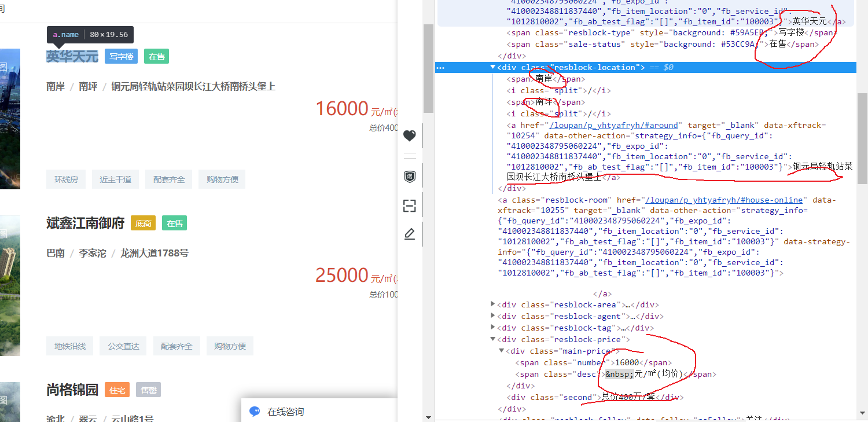
Task: Click 李家沱 area text
Action: (x=93, y=253)
